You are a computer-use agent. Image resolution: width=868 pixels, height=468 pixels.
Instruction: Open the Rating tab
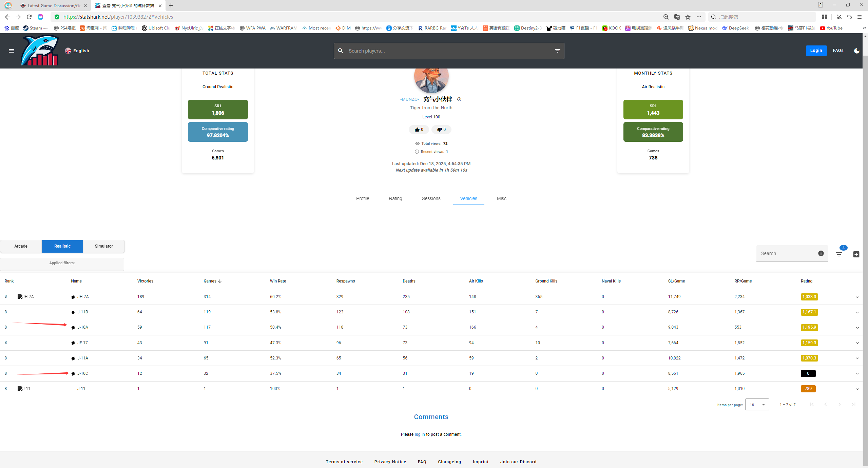pos(395,198)
